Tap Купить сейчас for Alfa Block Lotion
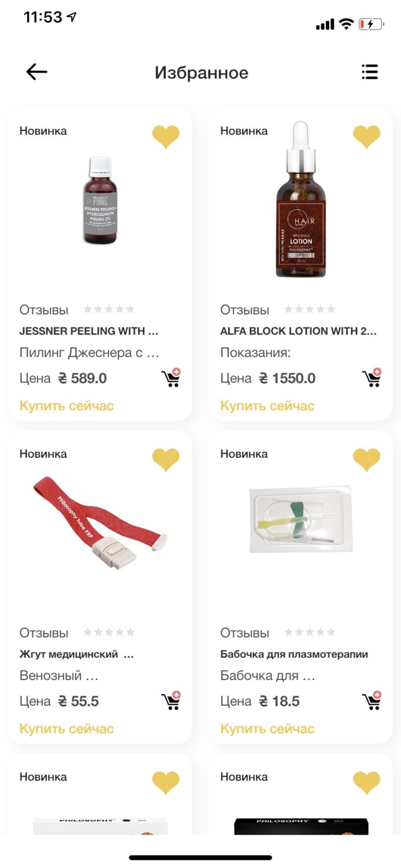 point(267,406)
